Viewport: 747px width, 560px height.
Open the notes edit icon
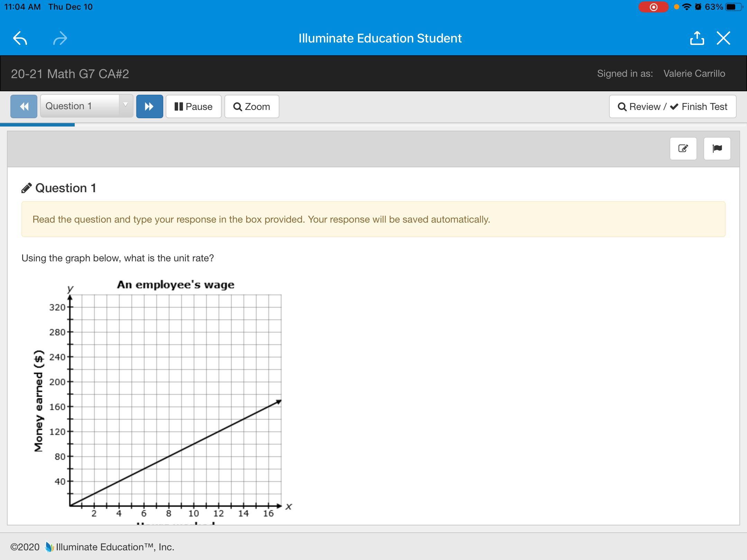point(683,149)
